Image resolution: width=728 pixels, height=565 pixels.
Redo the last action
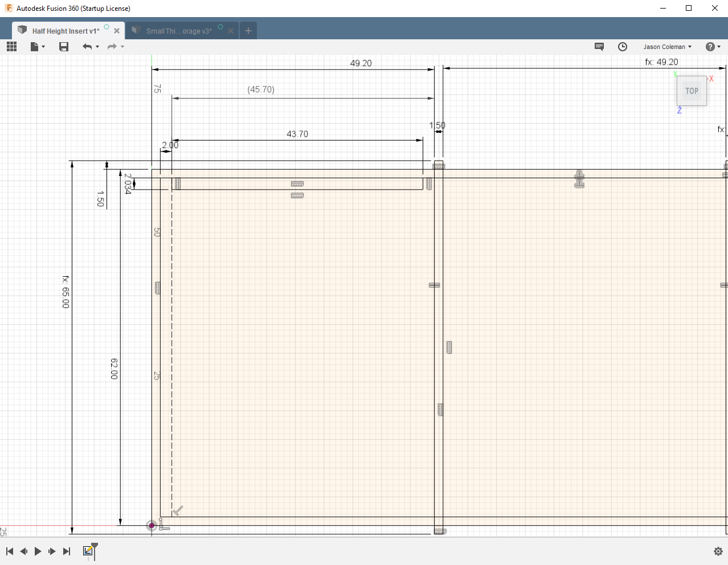click(113, 47)
